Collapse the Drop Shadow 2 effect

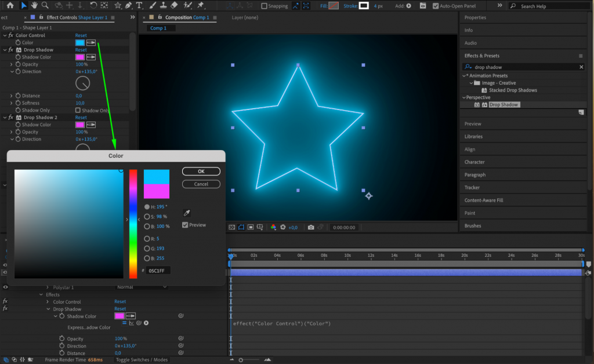[5, 117]
